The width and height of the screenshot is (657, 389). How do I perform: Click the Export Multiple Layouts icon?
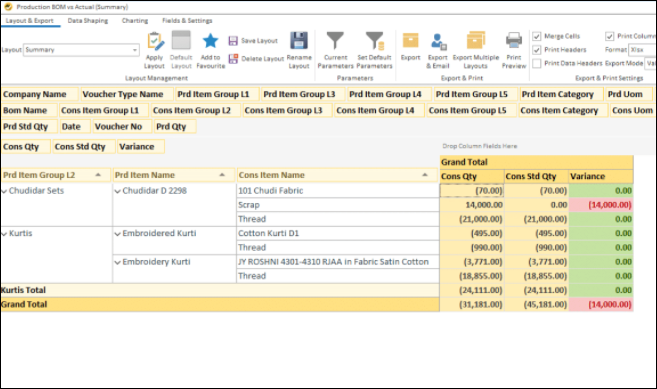476,41
